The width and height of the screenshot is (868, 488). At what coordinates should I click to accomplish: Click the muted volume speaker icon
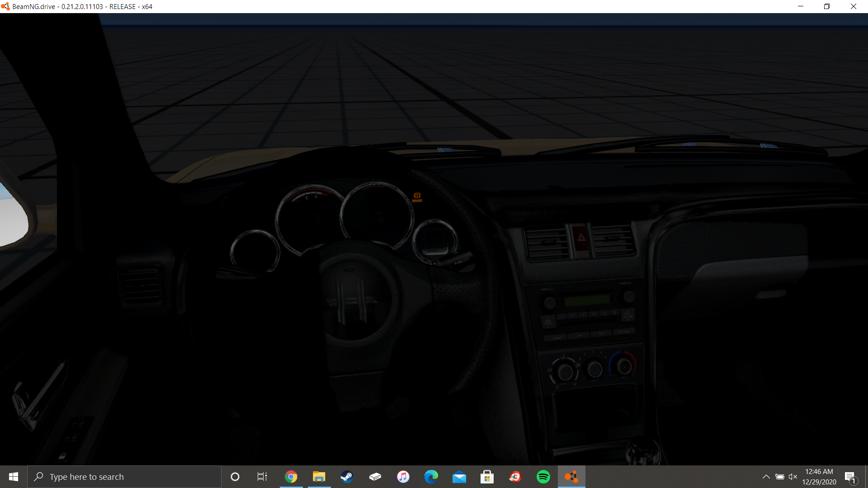tap(793, 477)
